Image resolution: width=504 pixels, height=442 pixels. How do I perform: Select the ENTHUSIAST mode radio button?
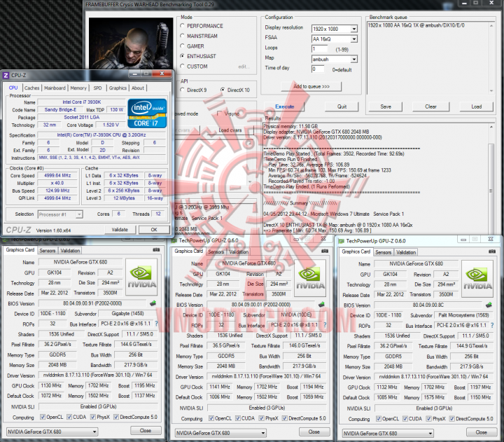click(x=182, y=56)
